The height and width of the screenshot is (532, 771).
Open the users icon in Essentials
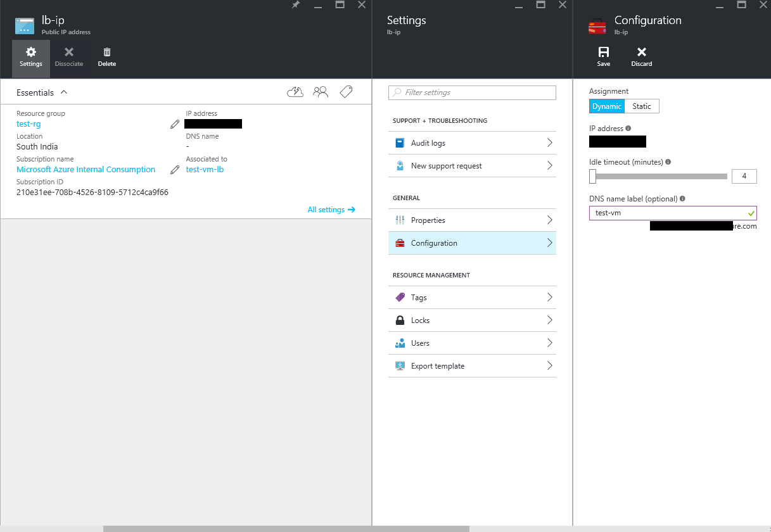coord(321,92)
